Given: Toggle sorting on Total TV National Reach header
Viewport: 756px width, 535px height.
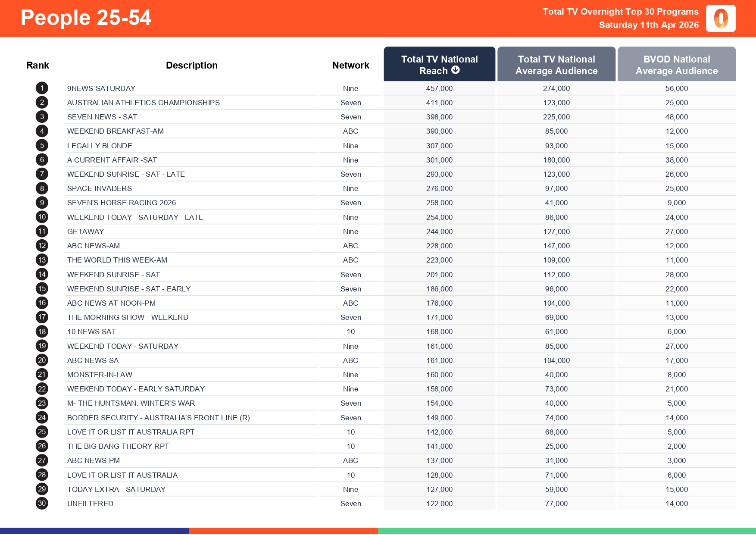Looking at the screenshot, I should (439, 64).
